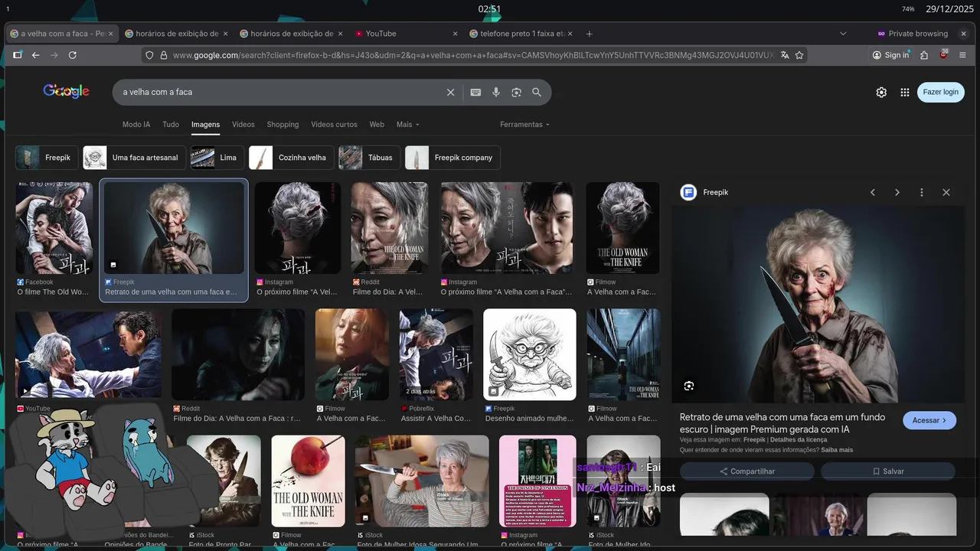980x551 pixels.
Task: Switch to telefone preto 1 faixa tab
Action: [x=521, y=34]
